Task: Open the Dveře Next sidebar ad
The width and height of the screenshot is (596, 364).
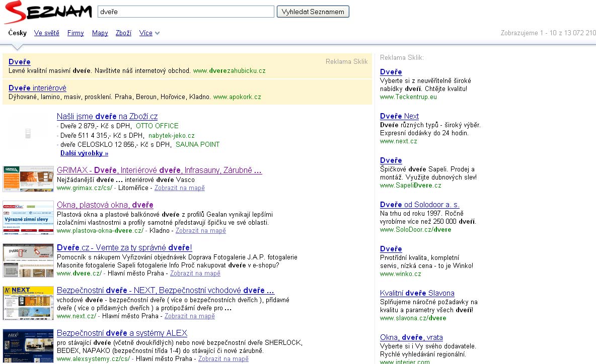Action: coord(399,116)
